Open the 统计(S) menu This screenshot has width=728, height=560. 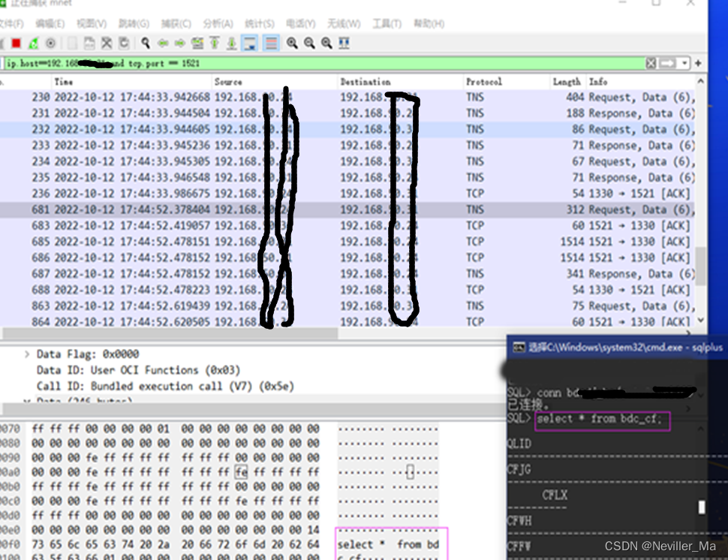(x=259, y=23)
